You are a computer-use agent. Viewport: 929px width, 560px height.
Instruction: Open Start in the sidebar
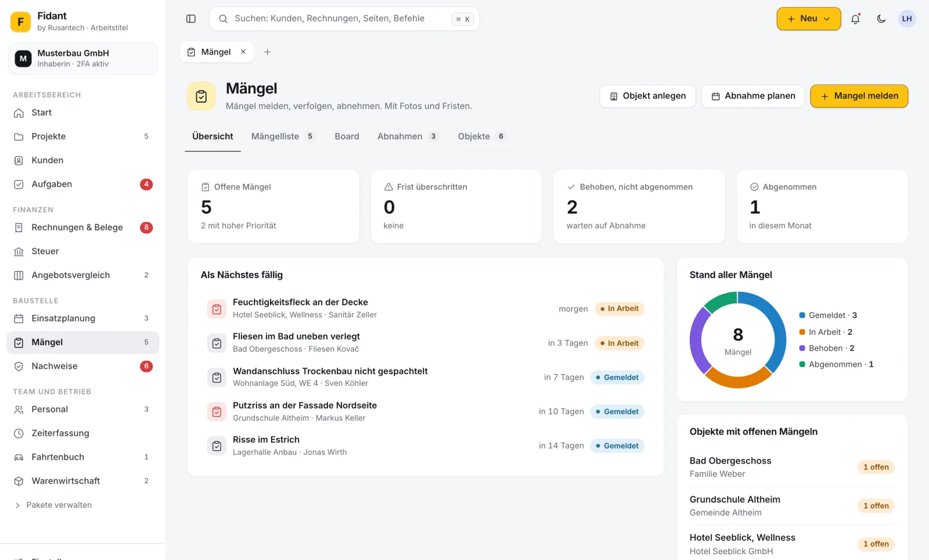point(82,113)
